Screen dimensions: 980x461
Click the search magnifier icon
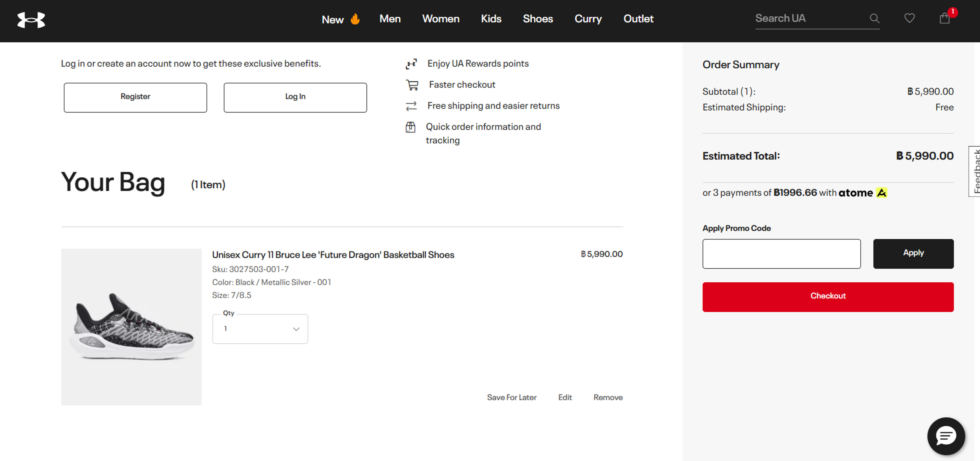pos(874,18)
